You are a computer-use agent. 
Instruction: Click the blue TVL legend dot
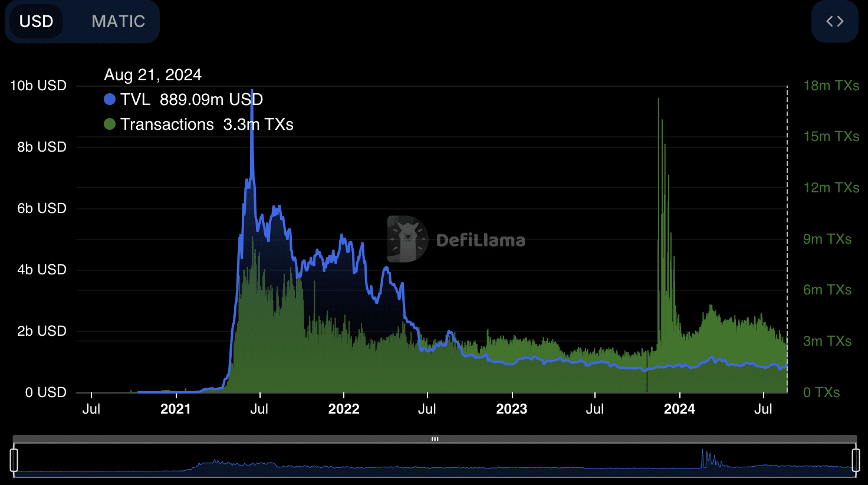coord(110,99)
